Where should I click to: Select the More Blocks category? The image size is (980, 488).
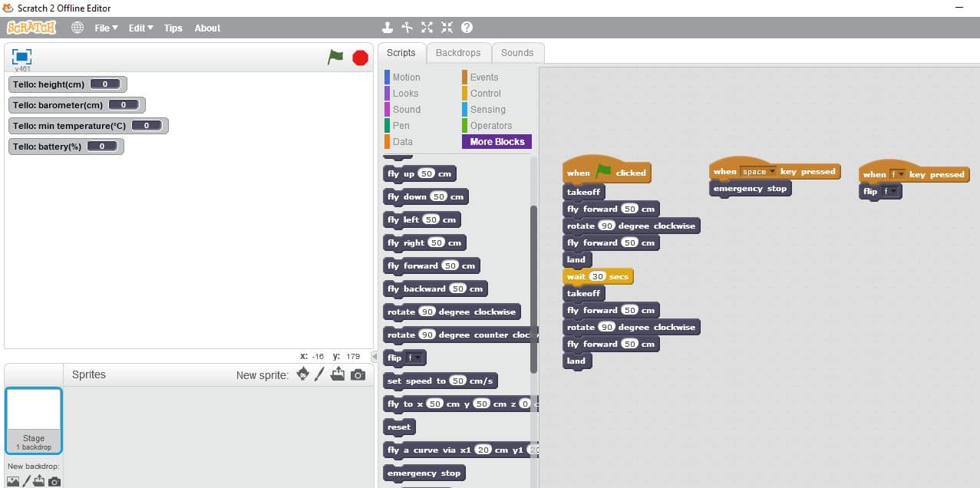tap(497, 142)
